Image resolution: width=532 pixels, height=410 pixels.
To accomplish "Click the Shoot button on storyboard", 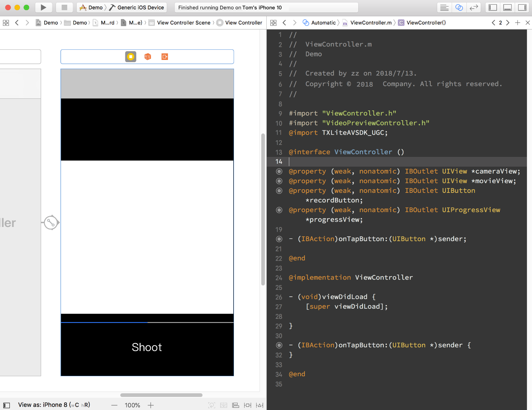I will click(147, 347).
